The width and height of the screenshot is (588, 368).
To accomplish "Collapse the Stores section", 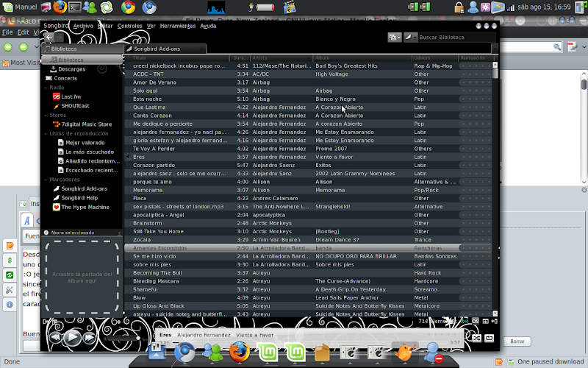I will [46, 116].
